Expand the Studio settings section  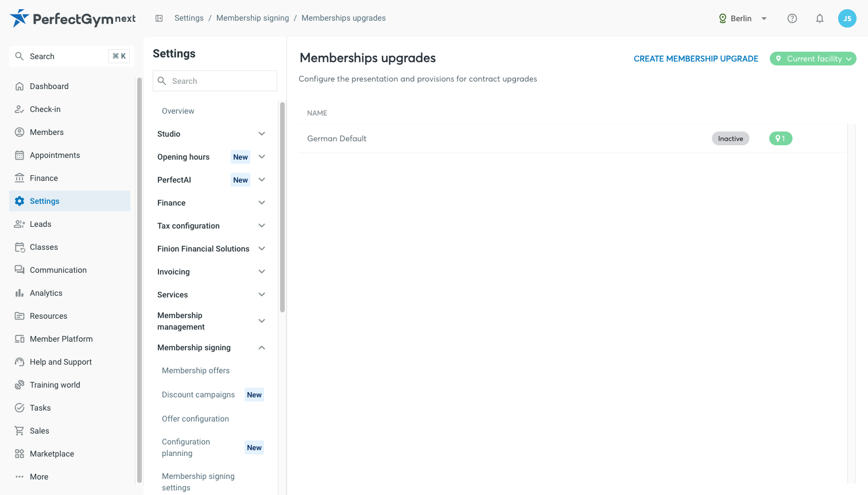(262, 134)
